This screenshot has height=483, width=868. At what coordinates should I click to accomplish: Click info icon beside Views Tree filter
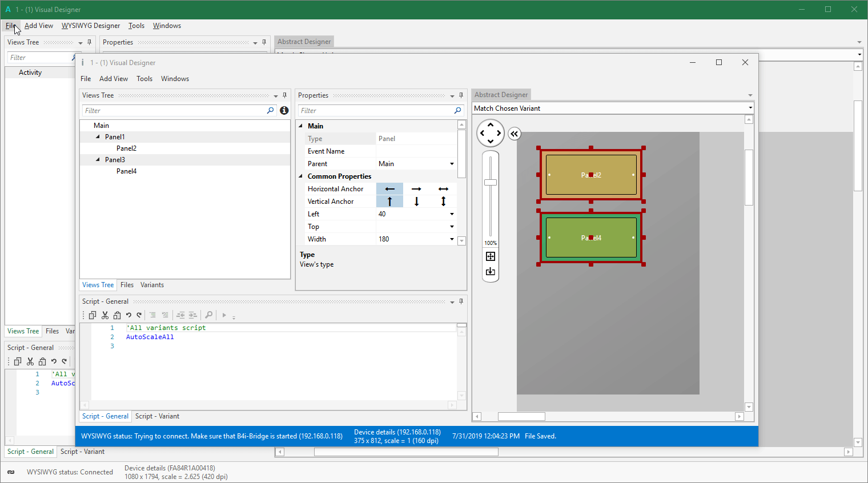tap(284, 110)
